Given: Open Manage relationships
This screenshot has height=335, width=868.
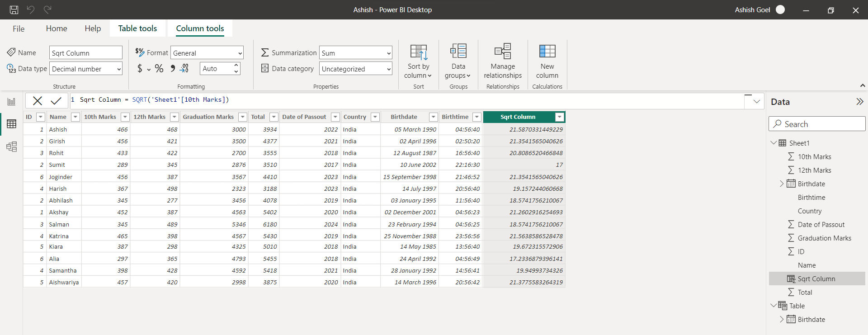Looking at the screenshot, I should [503, 61].
